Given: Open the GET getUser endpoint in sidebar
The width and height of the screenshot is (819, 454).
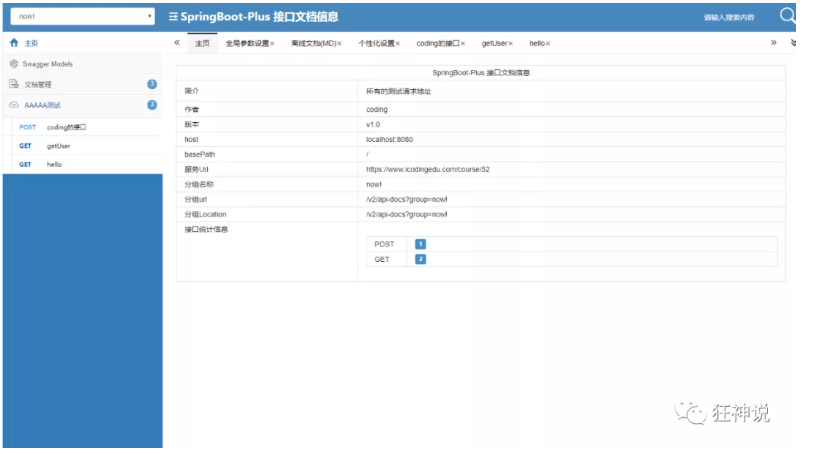Looking at the screenshot, I should (58, 146).
